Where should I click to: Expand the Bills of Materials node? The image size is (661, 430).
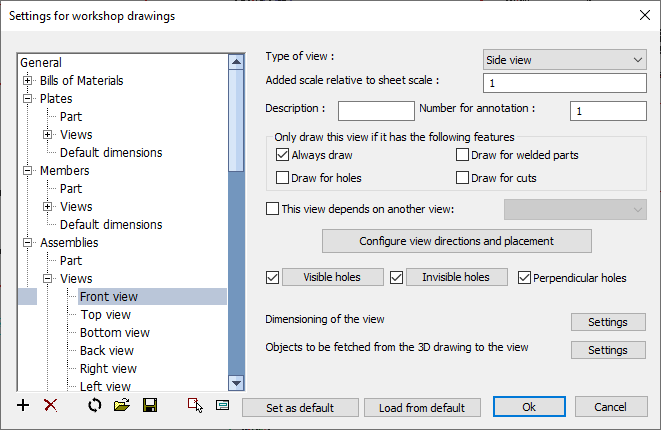click(x=27, y=80)
